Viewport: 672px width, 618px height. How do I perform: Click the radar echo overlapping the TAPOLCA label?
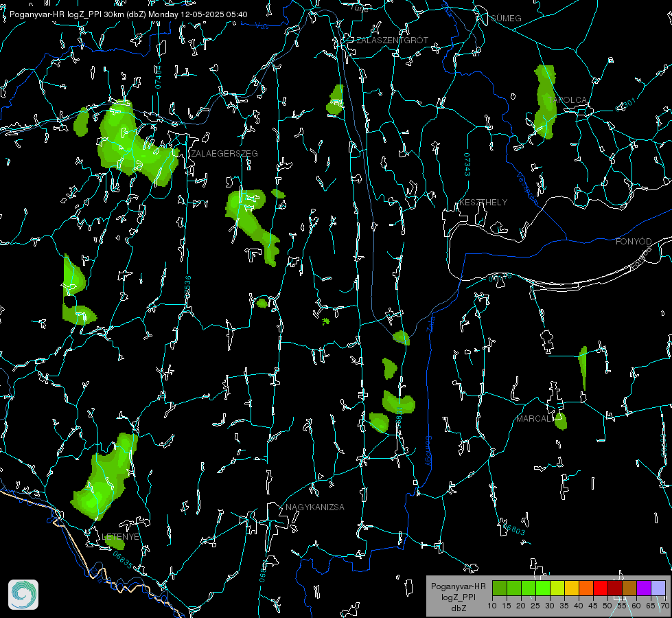pos(544,102)
